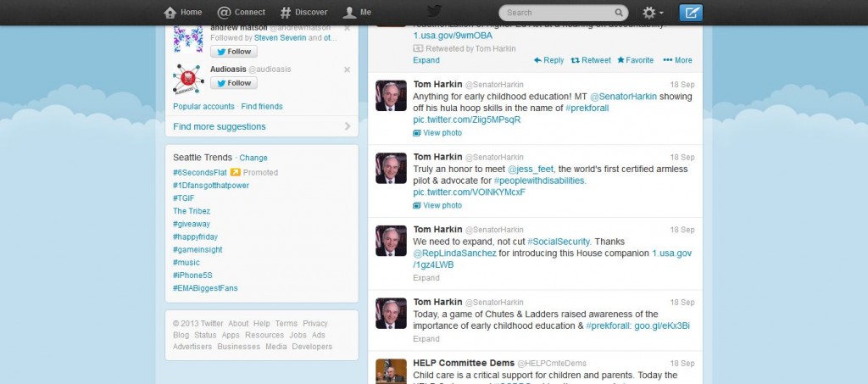The width and height of the screenshot is (868, 384).
Task: Open The Tribez trend
Action: (x=192, y=211)
